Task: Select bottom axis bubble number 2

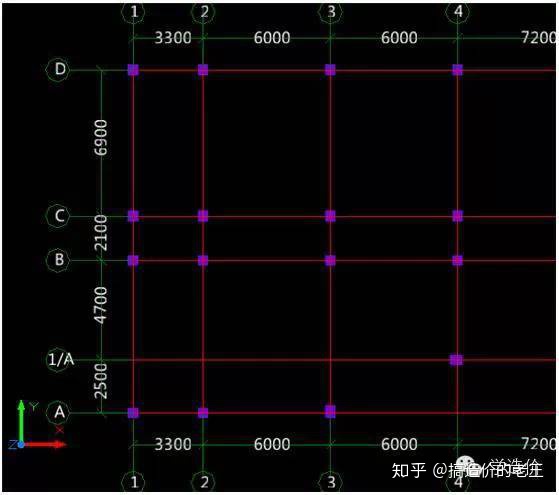Action: coord(204,481)
